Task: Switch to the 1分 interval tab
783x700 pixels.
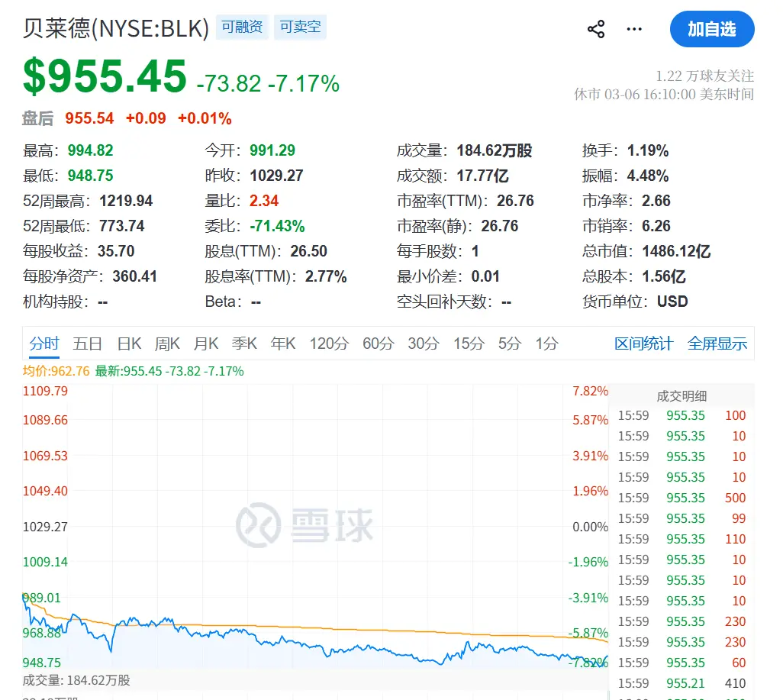Action: pyautogui.click(x=546, y=344)
